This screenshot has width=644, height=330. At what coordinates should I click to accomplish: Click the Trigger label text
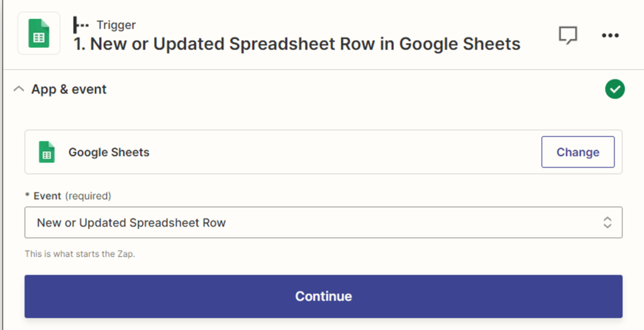(116, 25)
